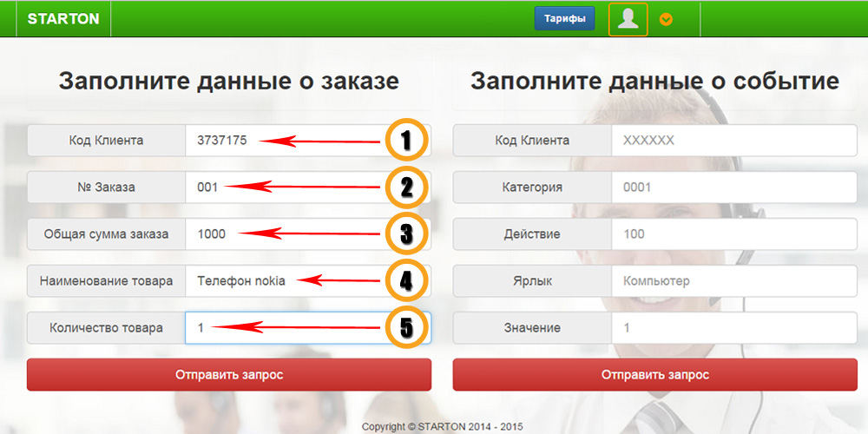Submit order form with left Отправить запрос

(229, 375)
